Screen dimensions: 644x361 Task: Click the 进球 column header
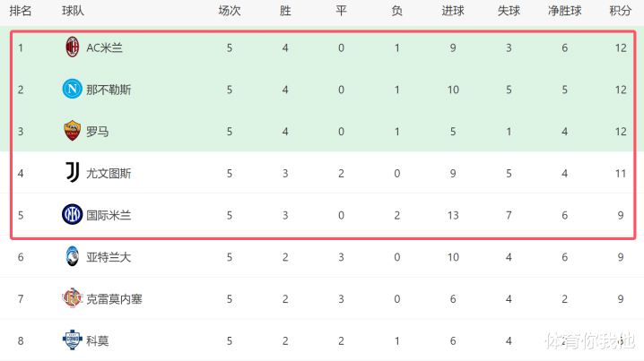click(453, 12)
